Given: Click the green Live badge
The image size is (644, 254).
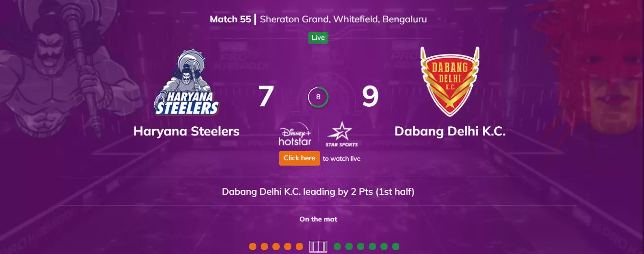Looking at the screenshot, I should click(318, 38).
